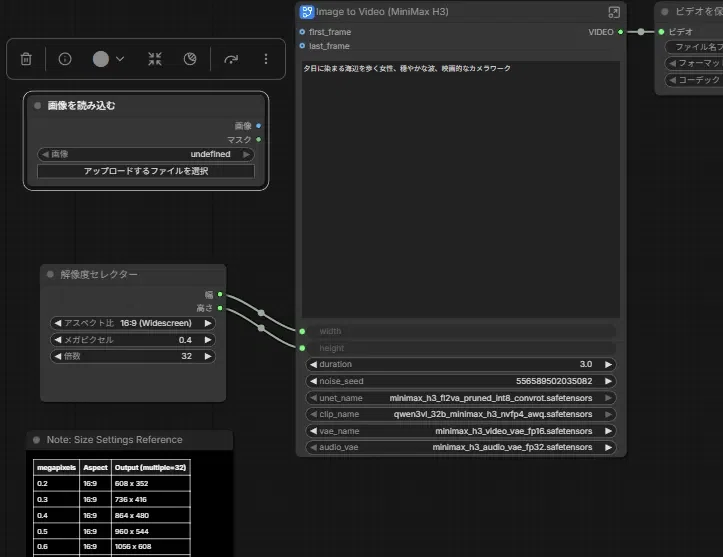Select next audio_vae with right arrow

pos(608,447)
